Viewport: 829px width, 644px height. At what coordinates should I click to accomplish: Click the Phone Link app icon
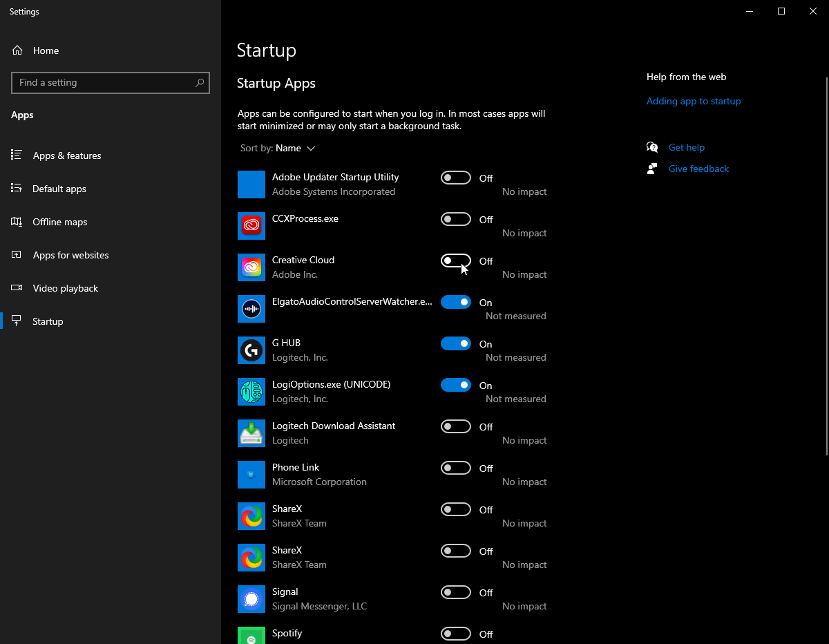tap(251, 475)
